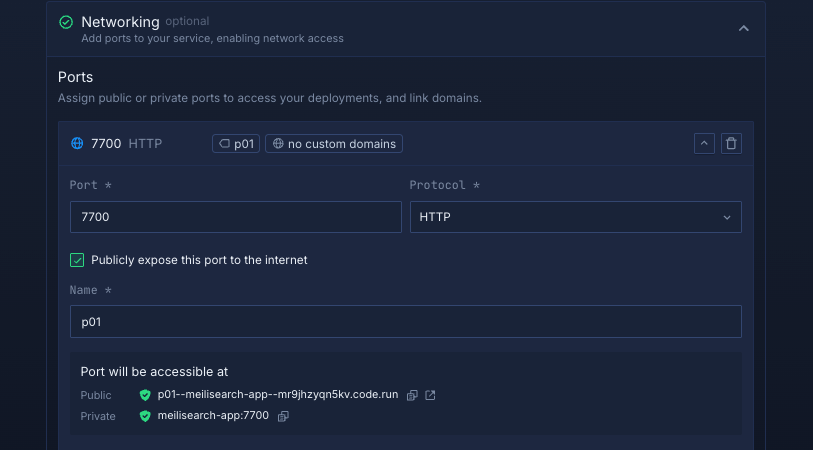Copy the private address meilisearch-app:7700

coord(283,416)
